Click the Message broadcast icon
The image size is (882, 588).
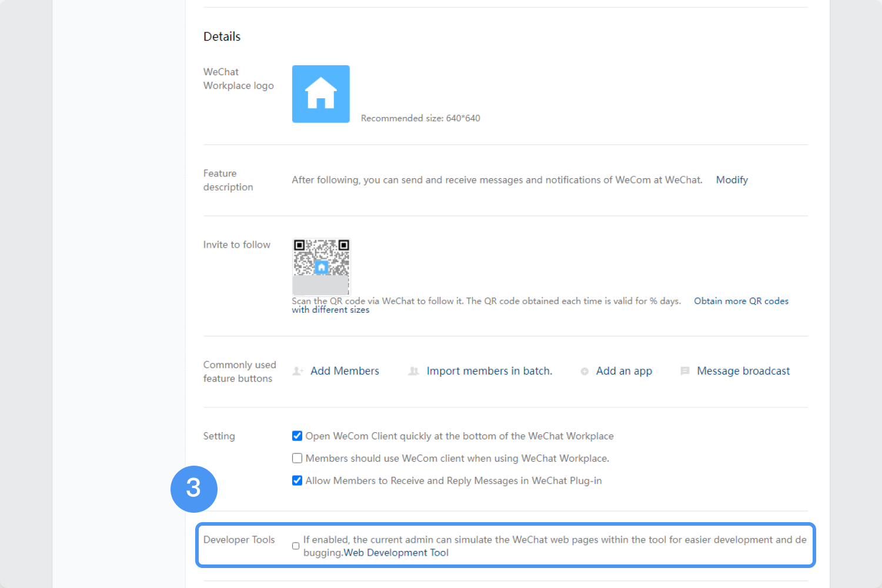[x=685, y=371]
